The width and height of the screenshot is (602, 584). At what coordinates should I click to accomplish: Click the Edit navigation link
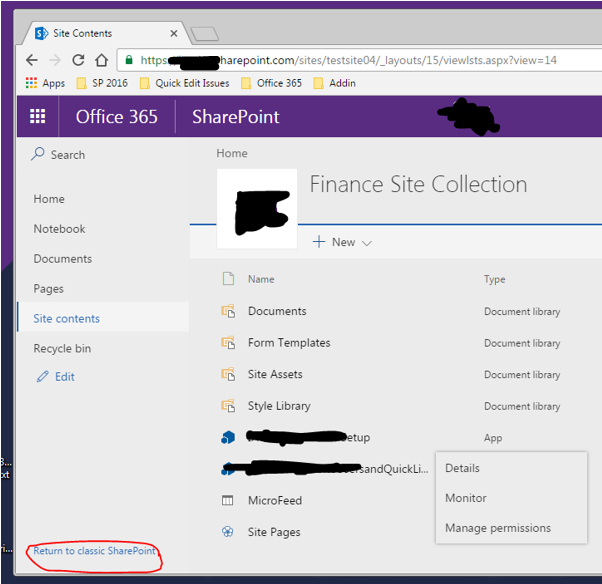tap(65, 377)
